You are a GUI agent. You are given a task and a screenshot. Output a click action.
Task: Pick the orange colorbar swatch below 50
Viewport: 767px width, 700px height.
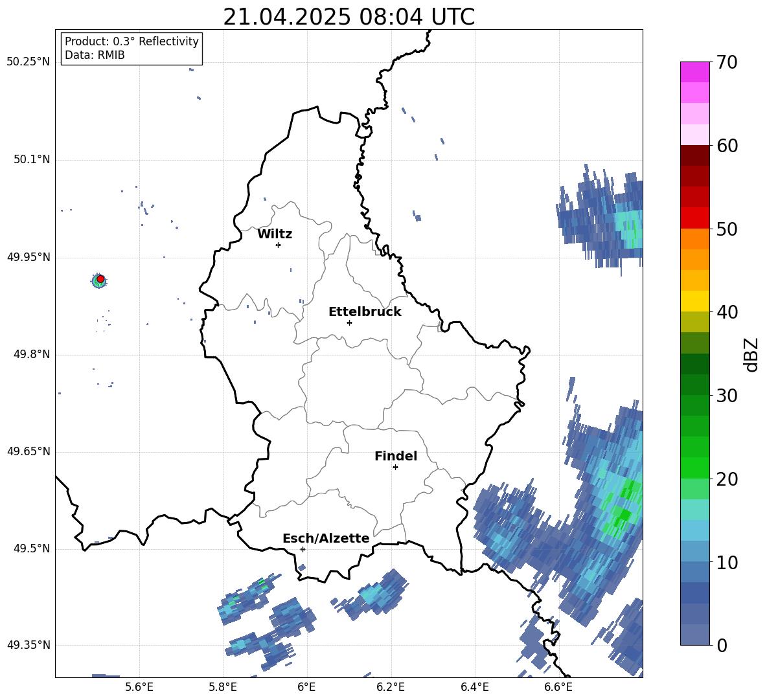coord(694,238)
